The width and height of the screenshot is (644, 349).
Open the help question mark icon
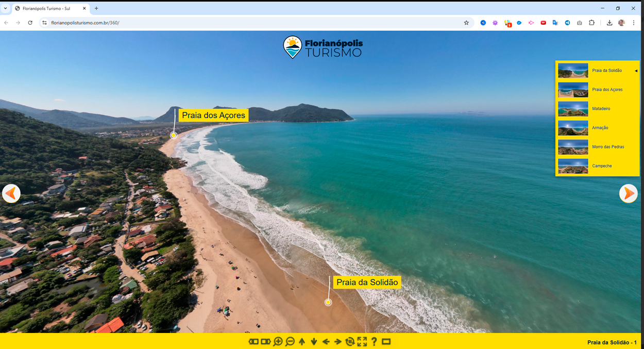click(374, 341)
